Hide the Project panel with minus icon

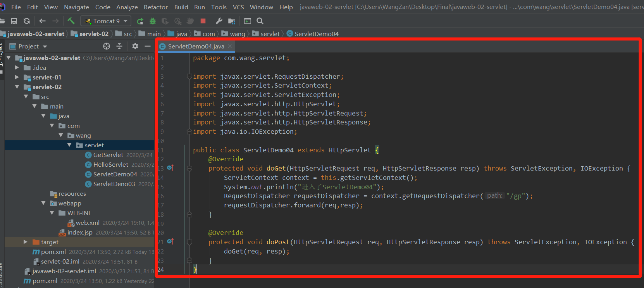click(x=148, y=46)
